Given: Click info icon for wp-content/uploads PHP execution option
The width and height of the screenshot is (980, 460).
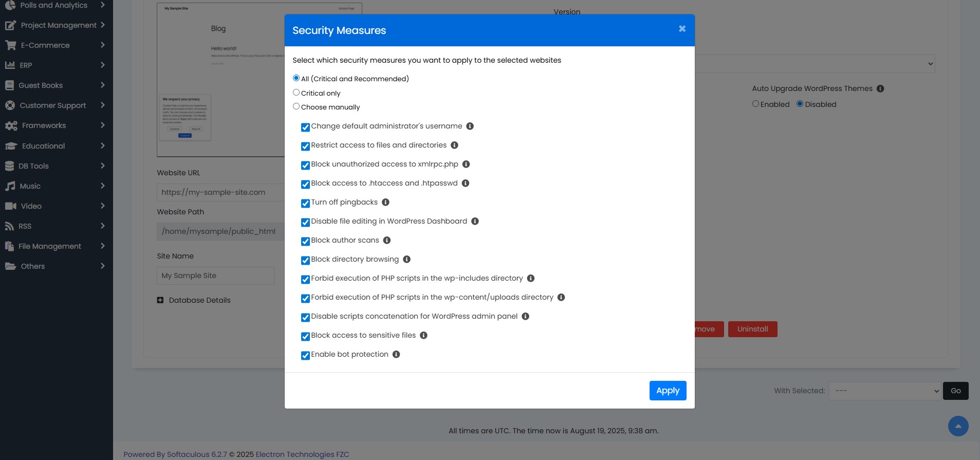Looking at the screenshot, I should point(561,297).
